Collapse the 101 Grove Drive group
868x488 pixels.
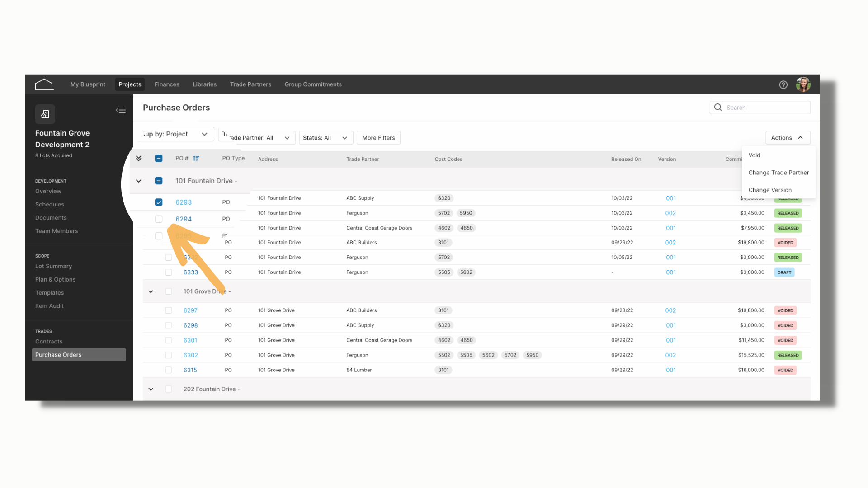pos(151,292)
